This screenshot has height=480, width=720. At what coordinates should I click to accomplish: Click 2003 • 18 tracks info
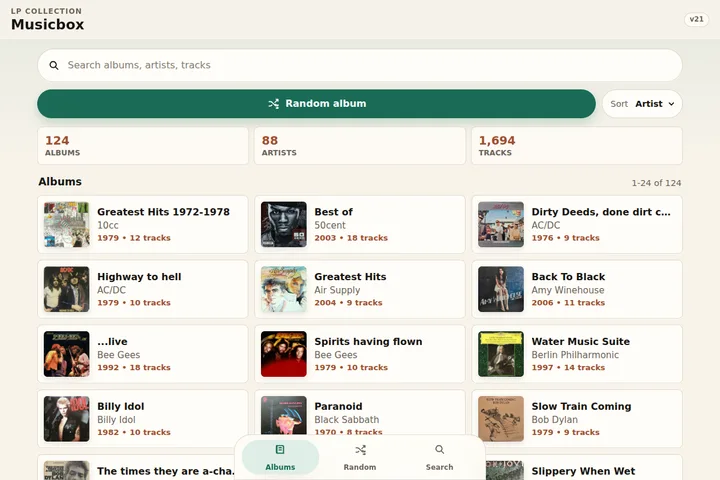coord(351,238)
